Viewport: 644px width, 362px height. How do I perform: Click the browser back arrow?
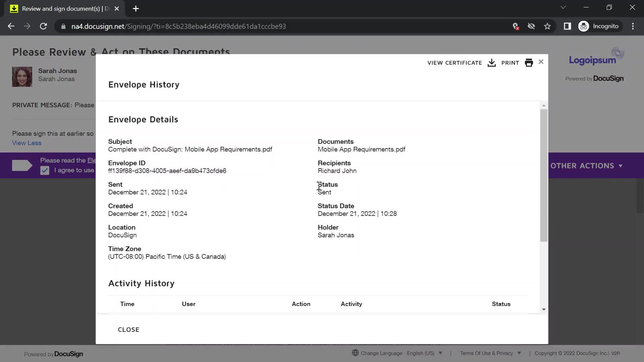[x=11, y=26]
